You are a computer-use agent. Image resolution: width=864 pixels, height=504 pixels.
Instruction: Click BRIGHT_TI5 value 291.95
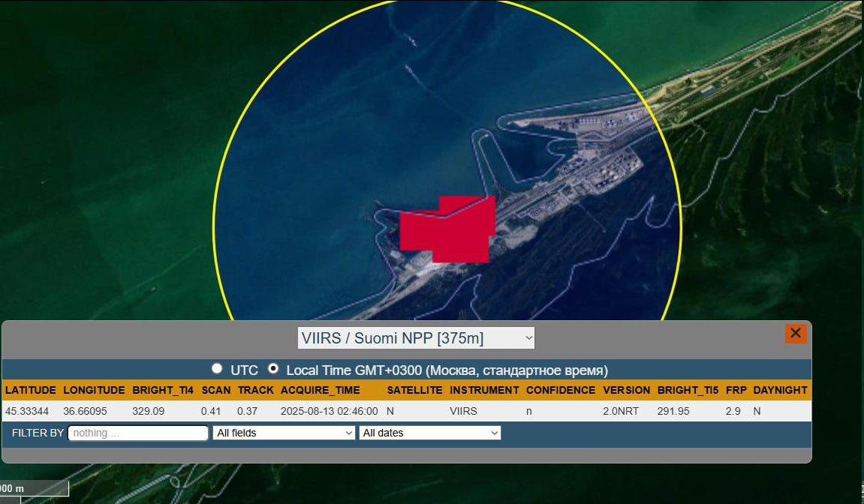click(x=673, y=411)
